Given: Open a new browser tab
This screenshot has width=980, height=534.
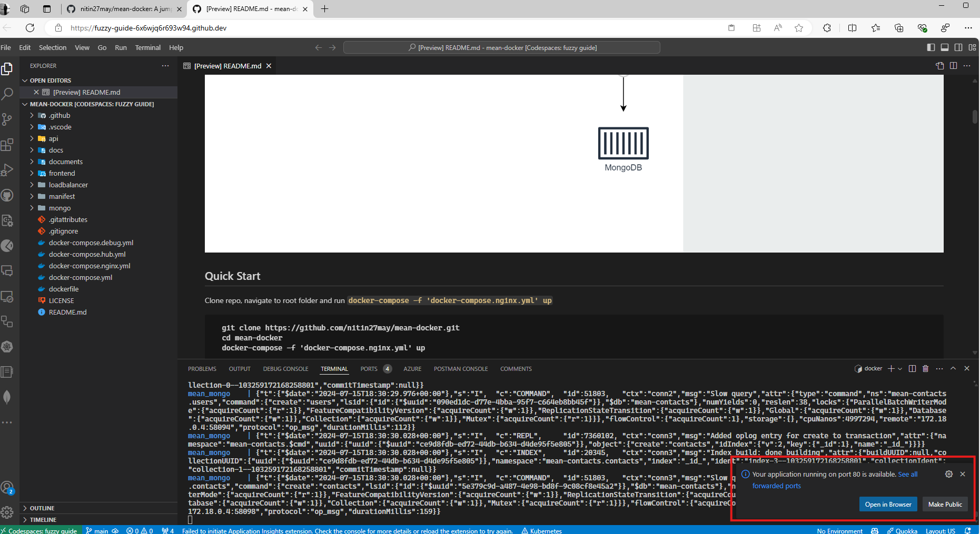Looking at the screenshot, I should (324, 9).
